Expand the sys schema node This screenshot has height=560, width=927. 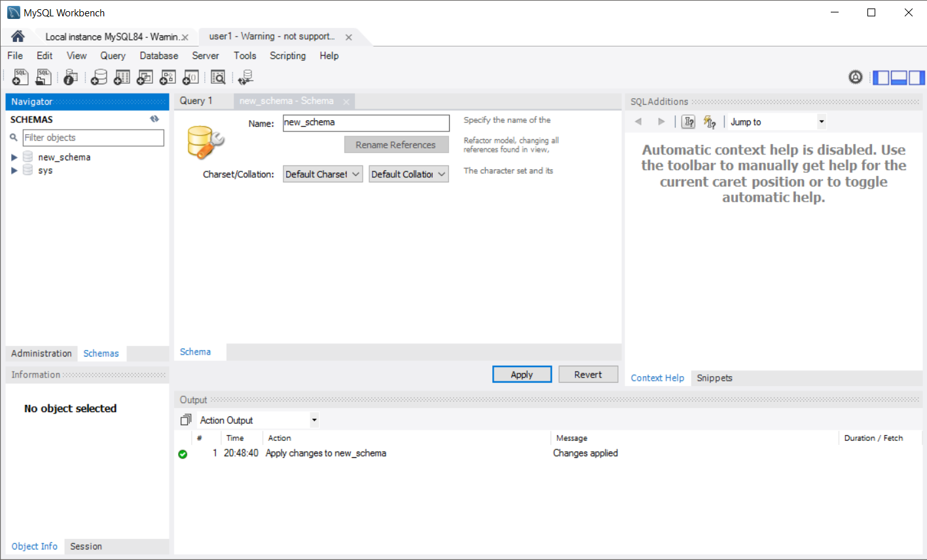[14, 171]
